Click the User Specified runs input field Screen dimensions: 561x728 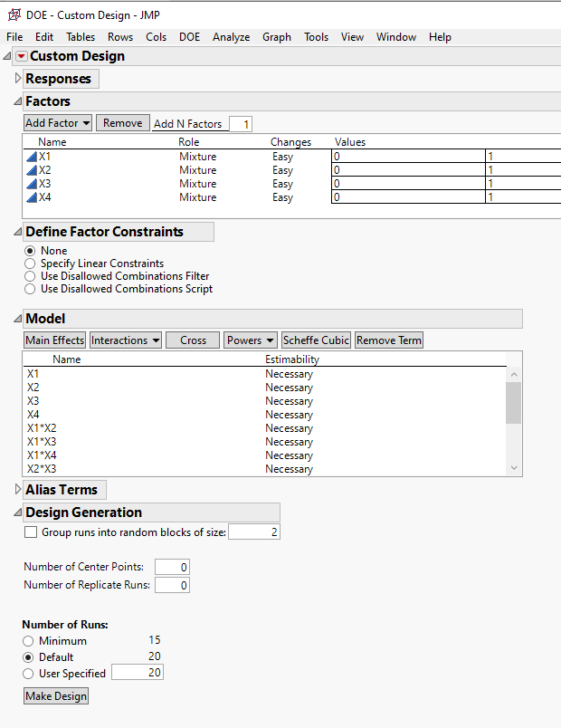[138, 672]
